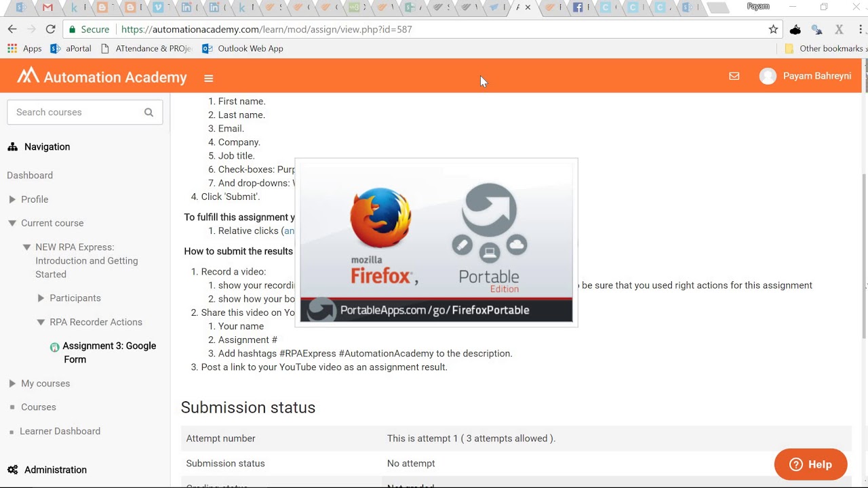Open Learner Dashboard link
The height and width of the screenshot is (488, 868).
pos(60,431)
